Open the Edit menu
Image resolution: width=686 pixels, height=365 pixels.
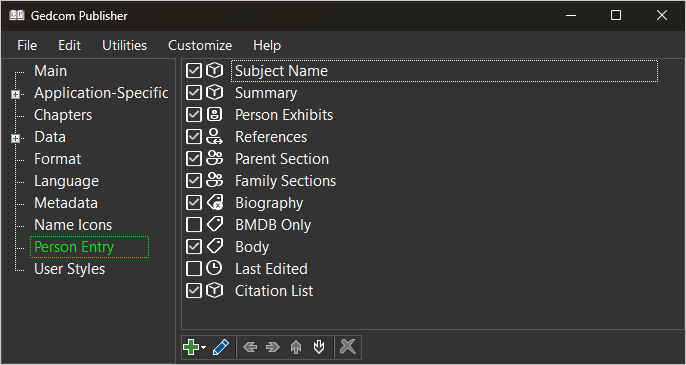(x=70, y=46)
